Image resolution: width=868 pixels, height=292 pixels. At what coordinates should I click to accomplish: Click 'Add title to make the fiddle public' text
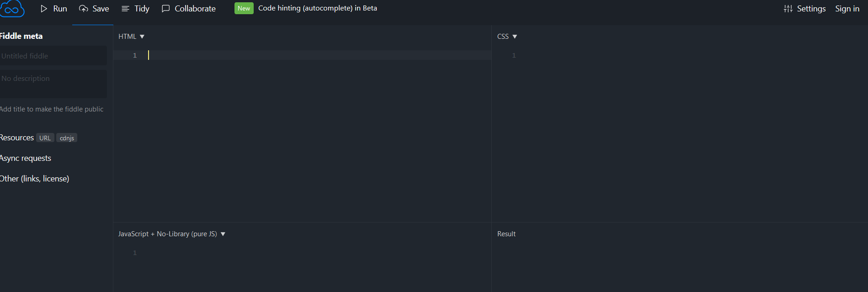(x=52, y=109)
